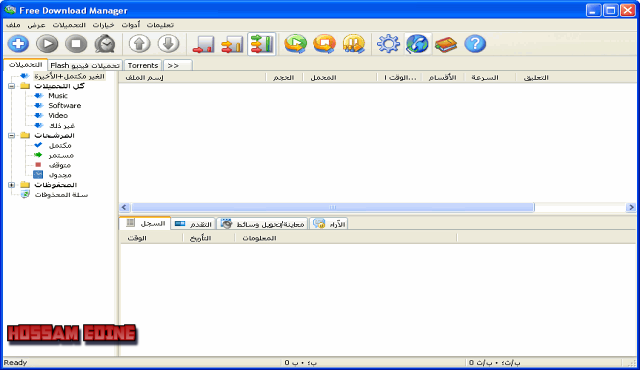Open the التحميلات menu
640x370 pixels.
point(69,25)
